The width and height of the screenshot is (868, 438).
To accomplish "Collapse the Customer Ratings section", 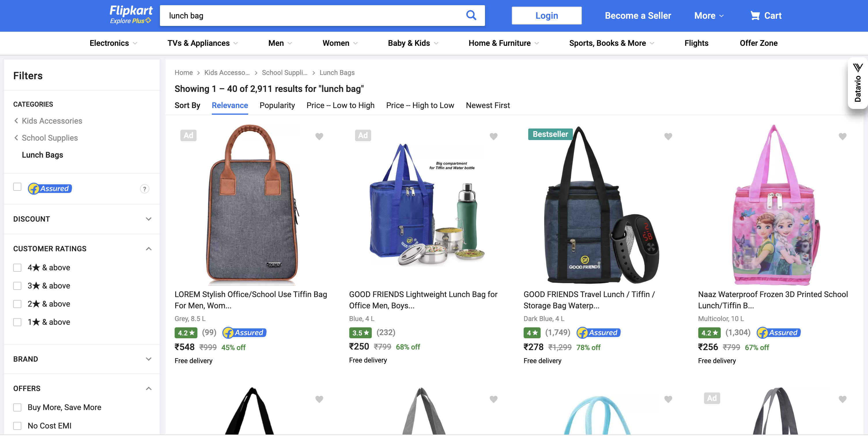I will [148, 249].
